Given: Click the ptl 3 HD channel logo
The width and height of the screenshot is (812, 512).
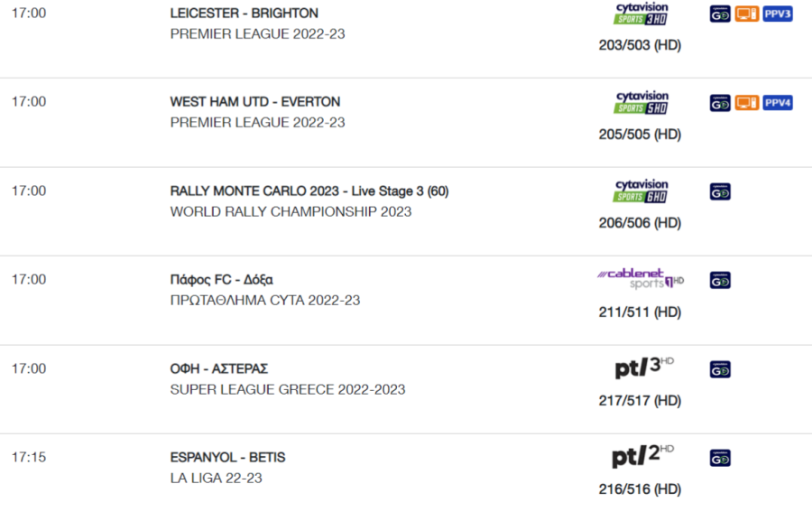Looking at the screenshot, I should pos(644,368).
